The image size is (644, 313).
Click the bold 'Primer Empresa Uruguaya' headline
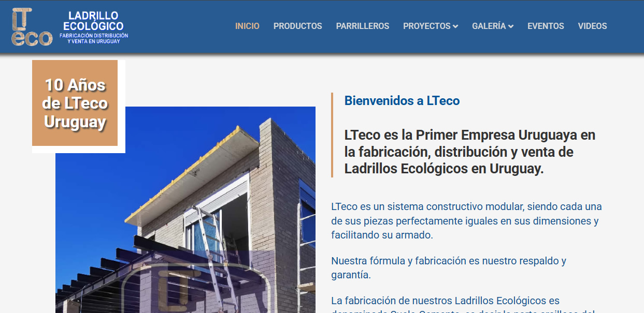pos(469,152)
